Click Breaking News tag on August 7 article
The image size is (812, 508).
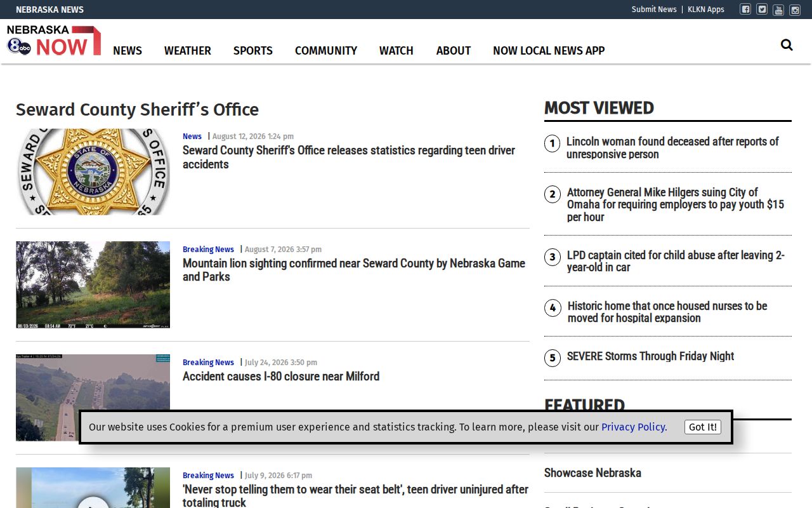(208, 250)
